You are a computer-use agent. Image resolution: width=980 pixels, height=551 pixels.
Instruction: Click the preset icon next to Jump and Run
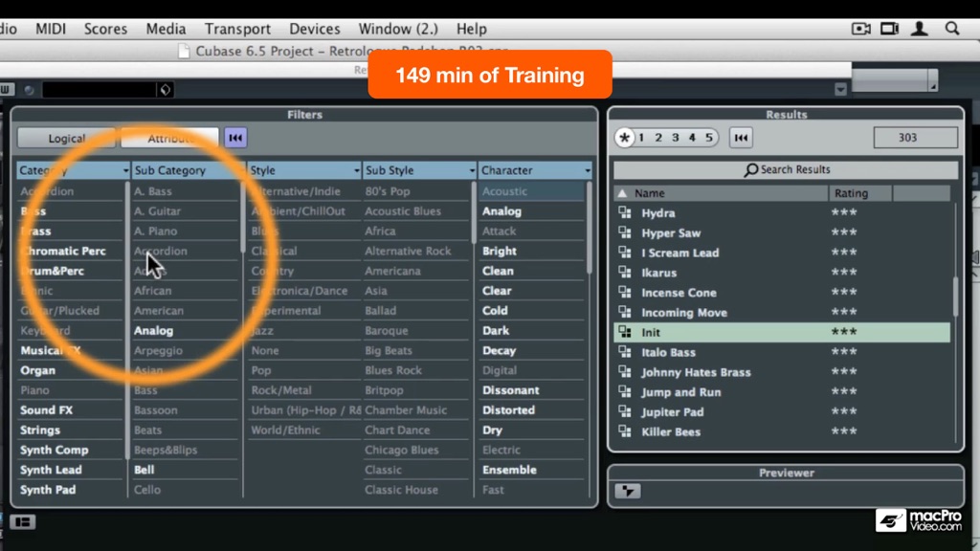pyautogui.click(x=624, y=392)
